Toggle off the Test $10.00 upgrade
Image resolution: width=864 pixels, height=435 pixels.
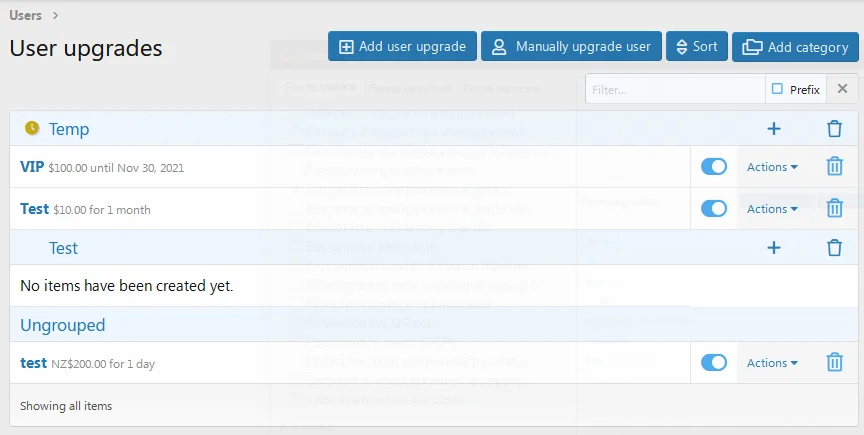point(714,208)
